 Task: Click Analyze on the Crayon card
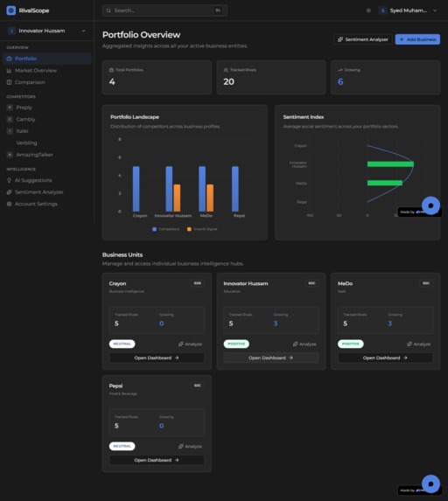(x=190, y=344)
